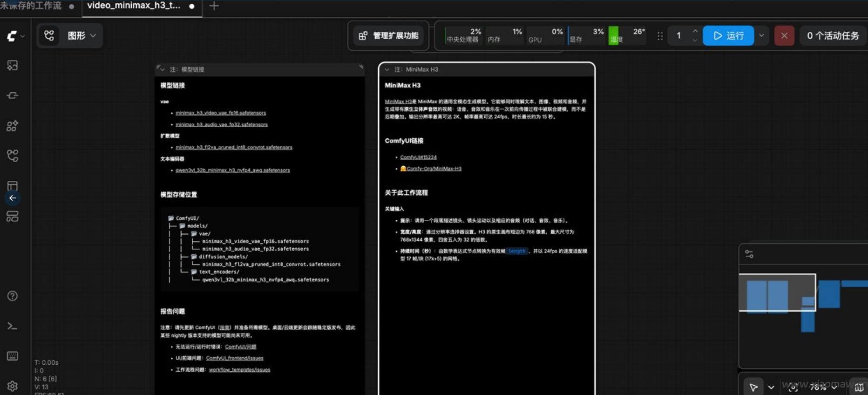Click the GPU usage meter
The height and width of the screenshot is (395, 868).
(545, 35)
